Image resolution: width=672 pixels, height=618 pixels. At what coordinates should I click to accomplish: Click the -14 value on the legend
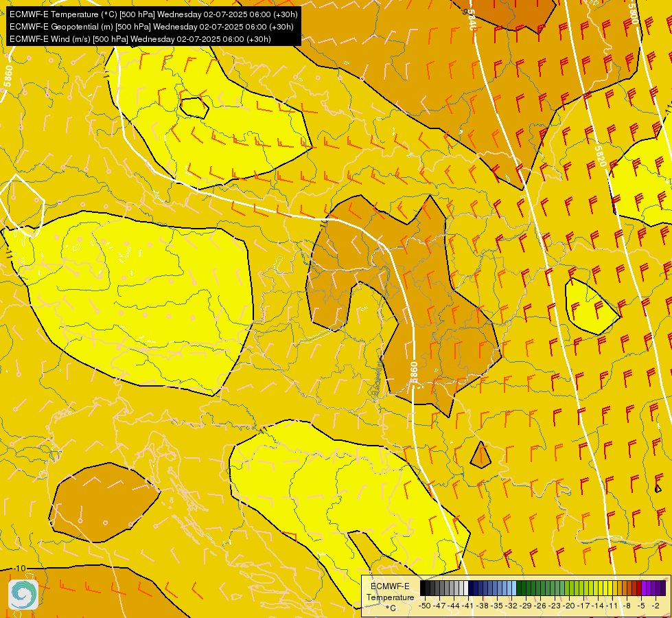click(598, 606)
